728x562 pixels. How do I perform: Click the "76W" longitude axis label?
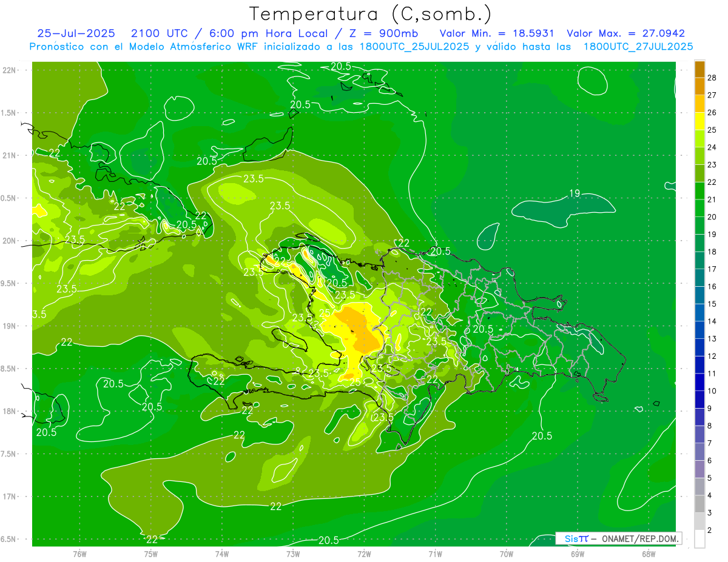click(x=79, y=554)
